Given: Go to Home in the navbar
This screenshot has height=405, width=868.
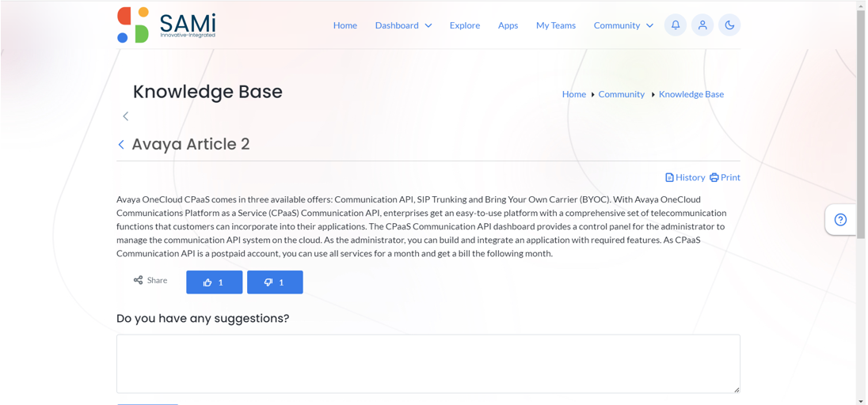Looking at the screenshot, I should [x=345, y=25].
